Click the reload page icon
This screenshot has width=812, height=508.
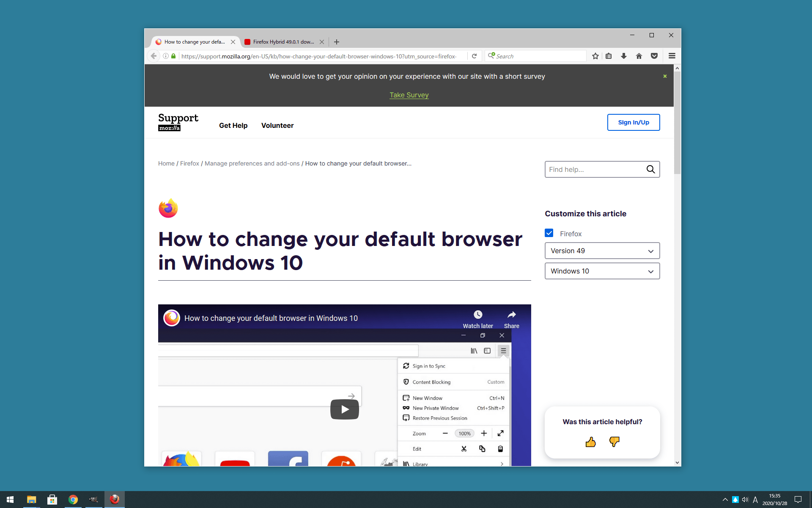click(x=475, y=55)
